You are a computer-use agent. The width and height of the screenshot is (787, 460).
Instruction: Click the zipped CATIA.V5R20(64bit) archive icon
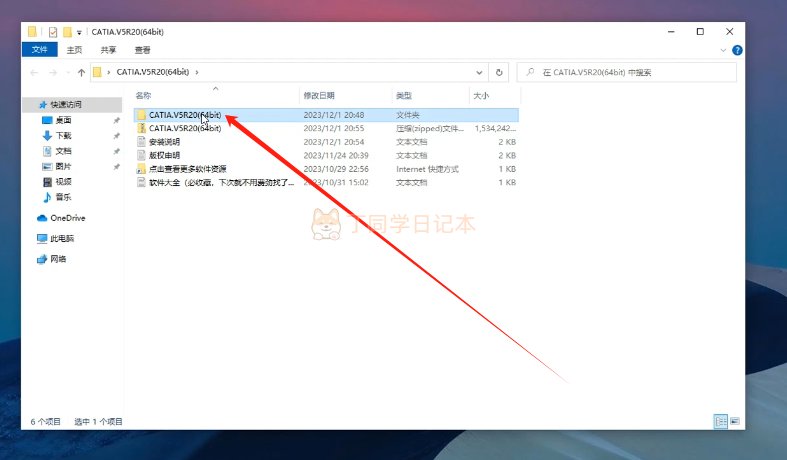[142, 129]
